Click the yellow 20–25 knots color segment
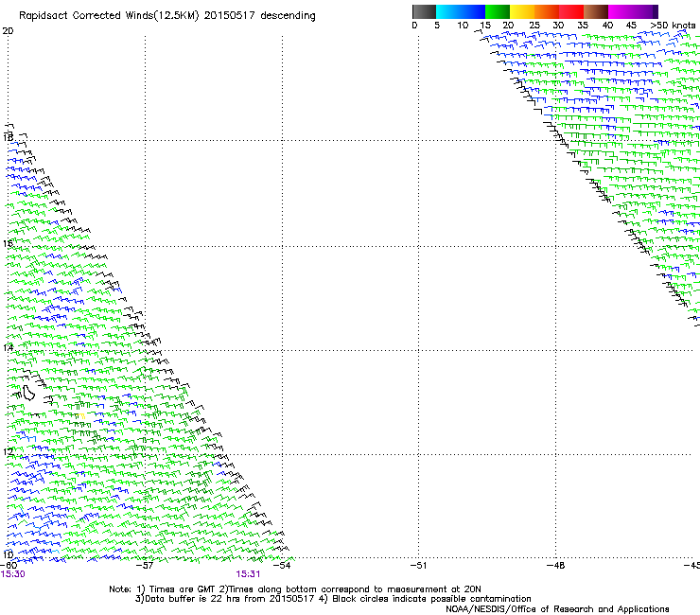 click(522, 11)
